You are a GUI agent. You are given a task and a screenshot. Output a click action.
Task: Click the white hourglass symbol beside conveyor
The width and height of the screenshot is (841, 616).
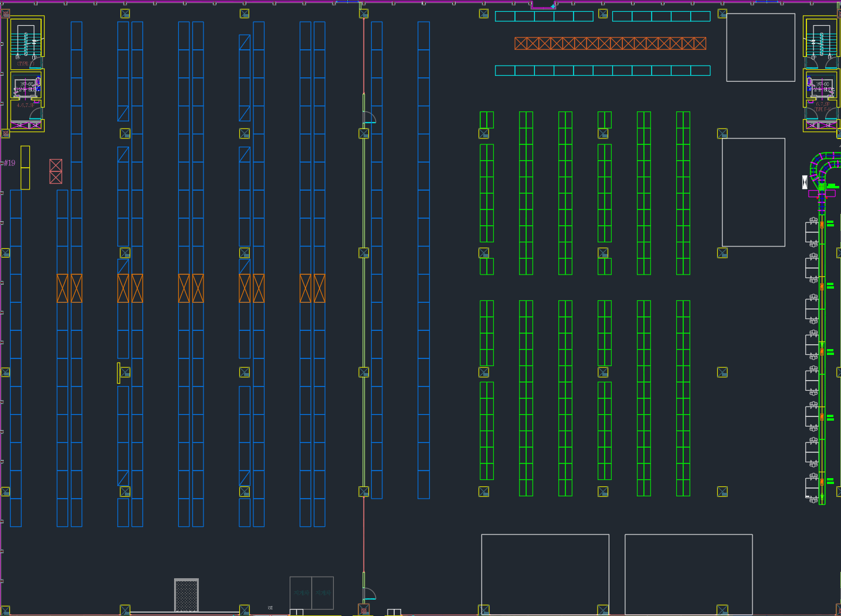pyautogui.click(x=805, y=182)
